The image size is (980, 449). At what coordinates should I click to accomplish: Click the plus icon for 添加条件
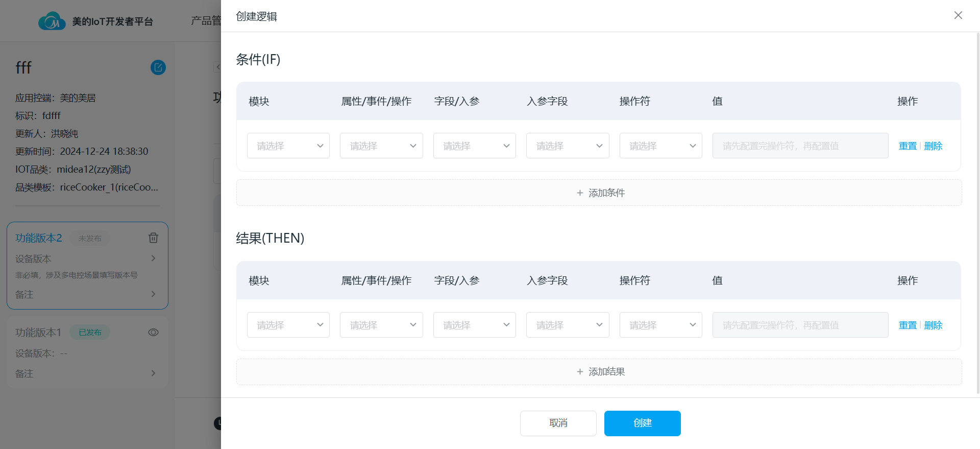point(580,193)
